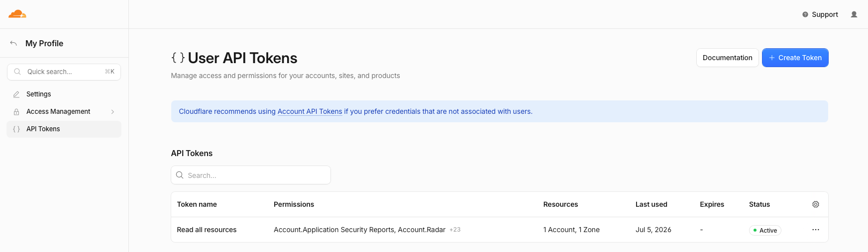
Task: Expand the Access Management chevron
Action: click(112, 111)
